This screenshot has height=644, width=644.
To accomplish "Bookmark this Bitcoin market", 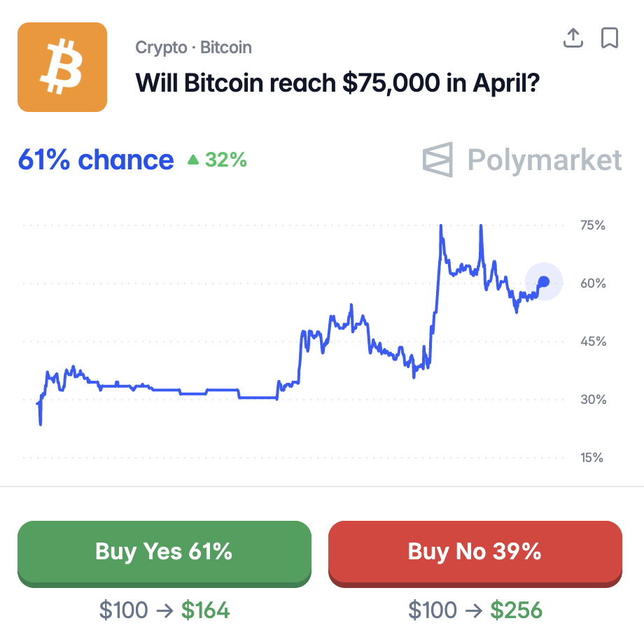I will [x=610, y=38].
